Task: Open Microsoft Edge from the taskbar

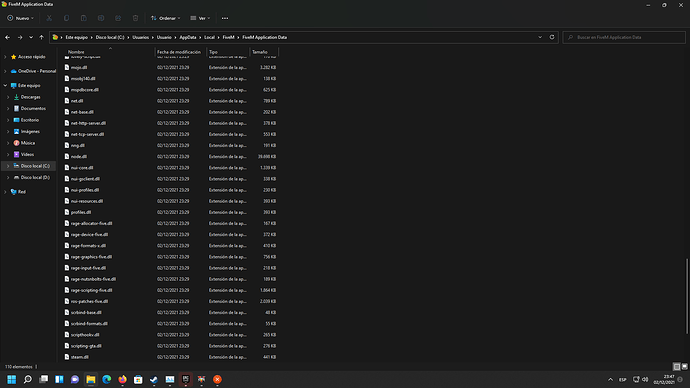Action: click(106, 379)
